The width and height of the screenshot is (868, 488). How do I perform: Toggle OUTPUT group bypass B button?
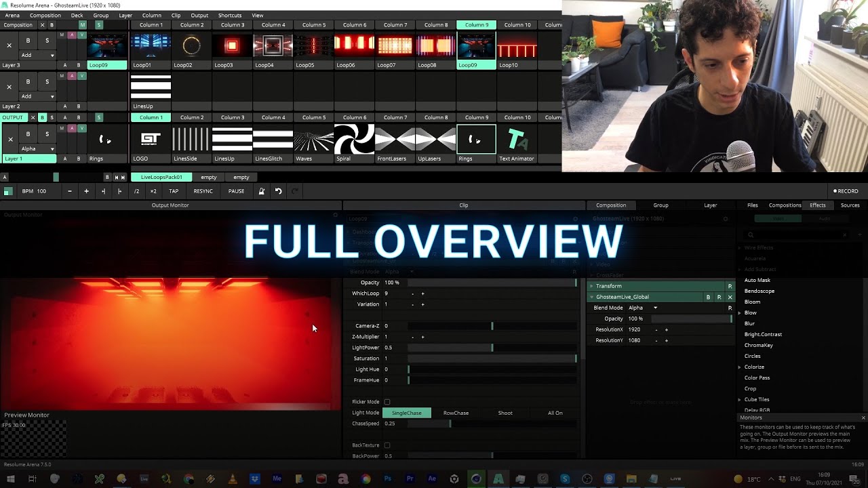(42, 117)
